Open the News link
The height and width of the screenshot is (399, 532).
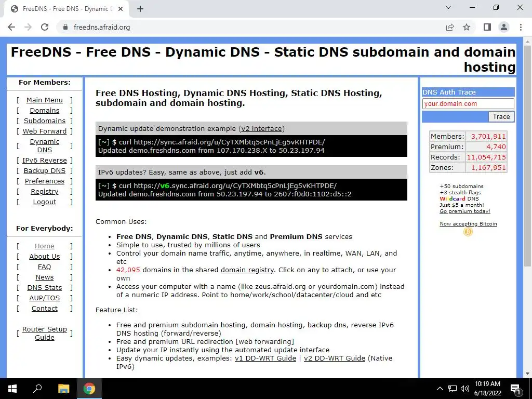point(45,277)
